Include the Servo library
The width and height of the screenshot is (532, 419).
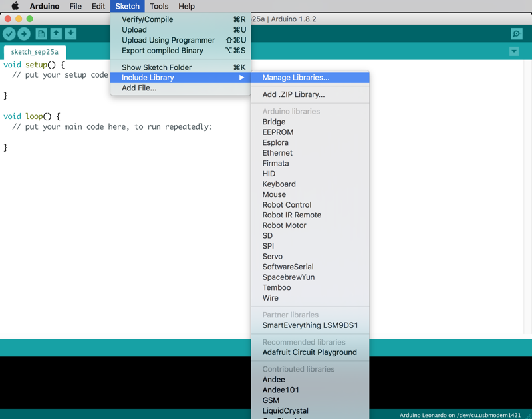pos(310,257)
